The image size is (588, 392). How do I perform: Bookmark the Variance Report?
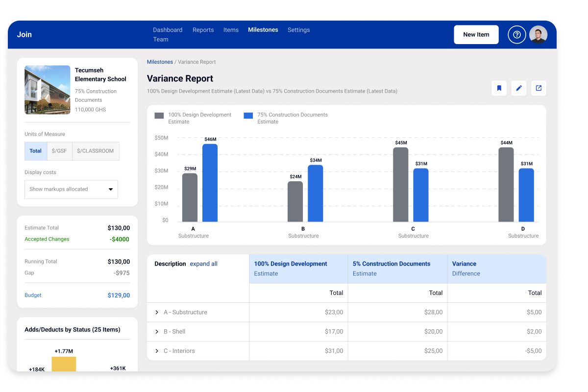coord(499,88)
